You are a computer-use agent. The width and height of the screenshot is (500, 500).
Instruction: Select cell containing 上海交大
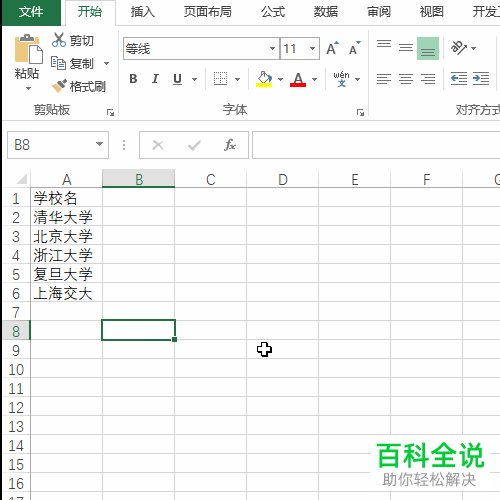pos(66,293)
